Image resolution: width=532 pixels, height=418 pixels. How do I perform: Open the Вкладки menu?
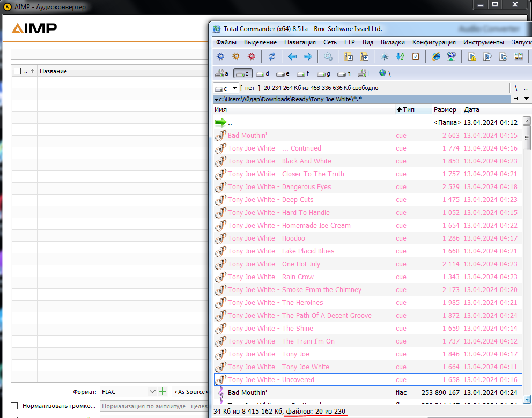pyautogui.click(x=393, y=42)
